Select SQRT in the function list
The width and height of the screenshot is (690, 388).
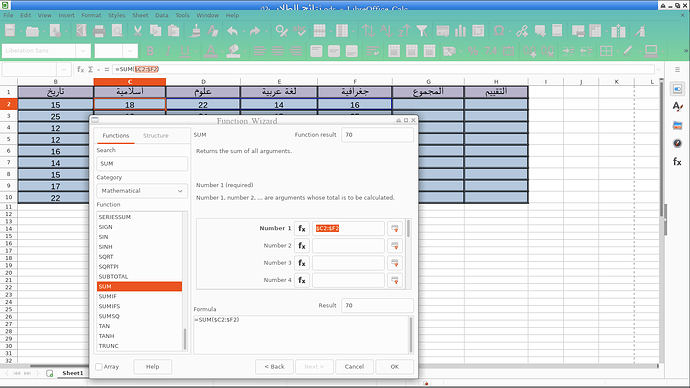[139, 257]
